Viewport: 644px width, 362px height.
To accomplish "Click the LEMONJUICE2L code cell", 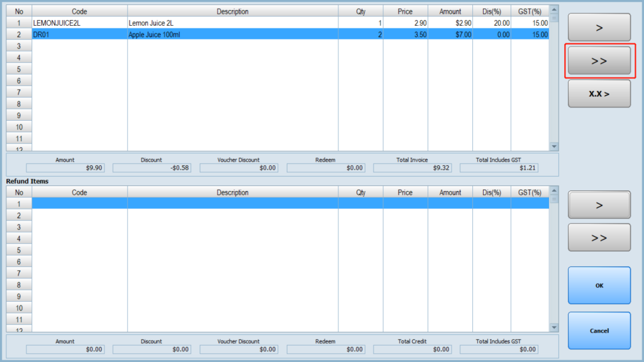I will pyautogui.click(x=79, y=23).
